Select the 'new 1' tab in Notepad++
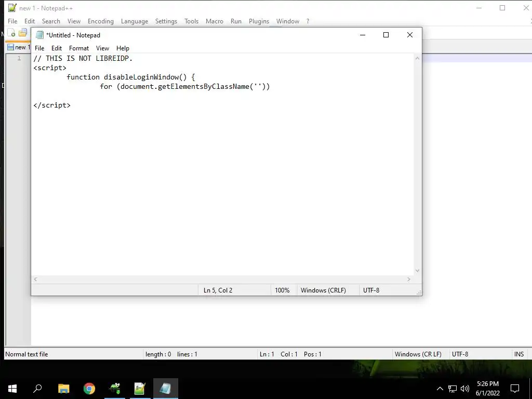This screenshot has width=532, height=399. click(x=18, y=47)
